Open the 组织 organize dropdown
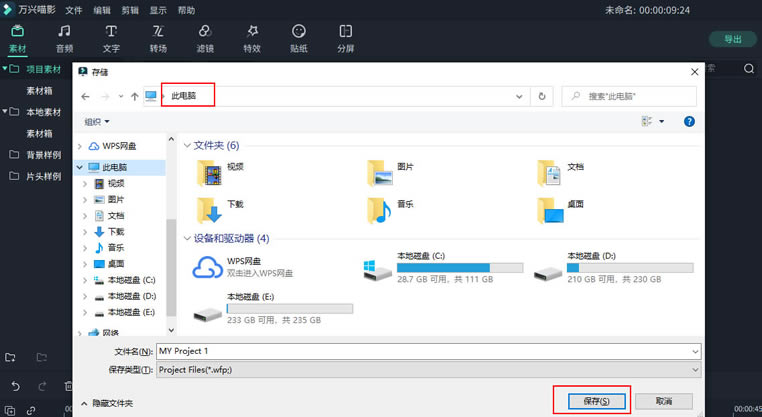The image size is (762, 417). point(97,121)
